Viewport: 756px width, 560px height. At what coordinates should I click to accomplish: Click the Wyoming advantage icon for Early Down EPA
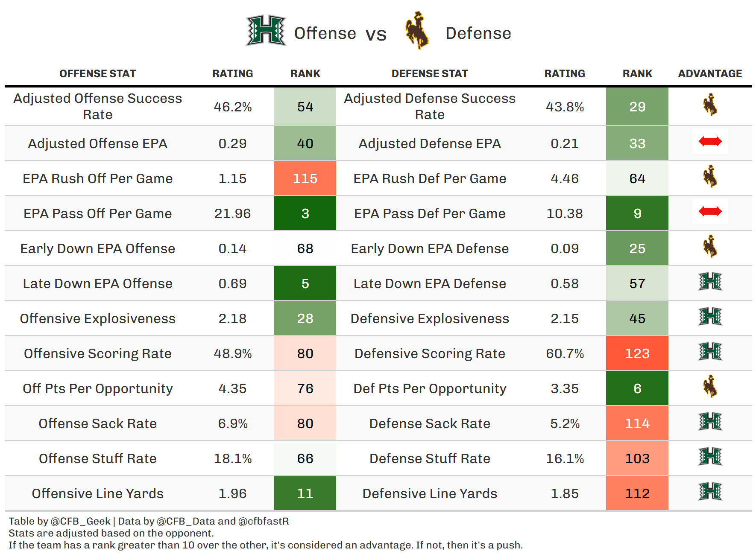(x=710, y=247)
